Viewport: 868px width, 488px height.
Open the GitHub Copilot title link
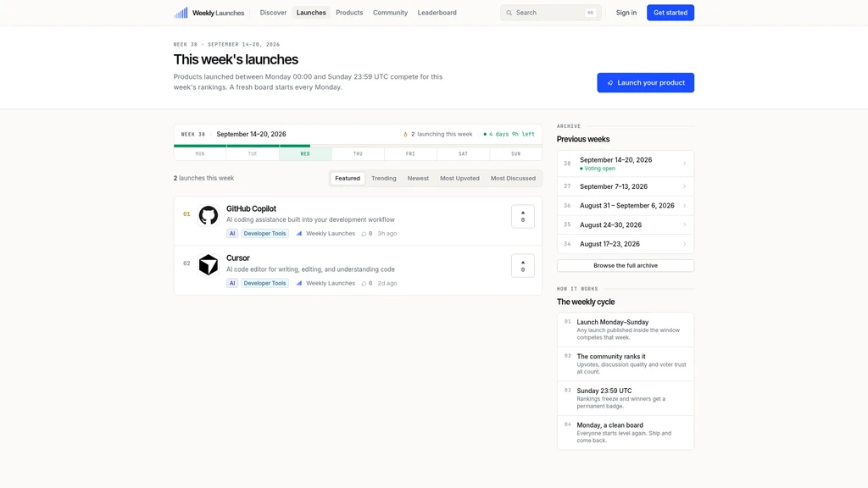[x=251, y=208]
